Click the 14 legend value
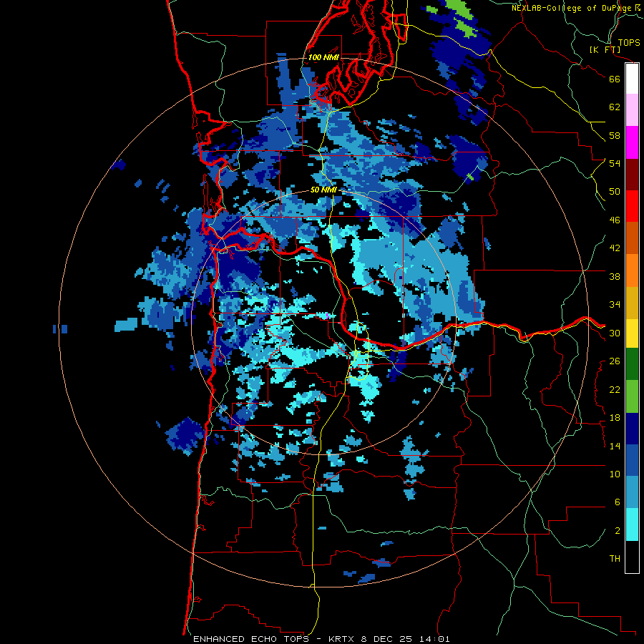The image size is (644, 644). click(x=615, y=446)
